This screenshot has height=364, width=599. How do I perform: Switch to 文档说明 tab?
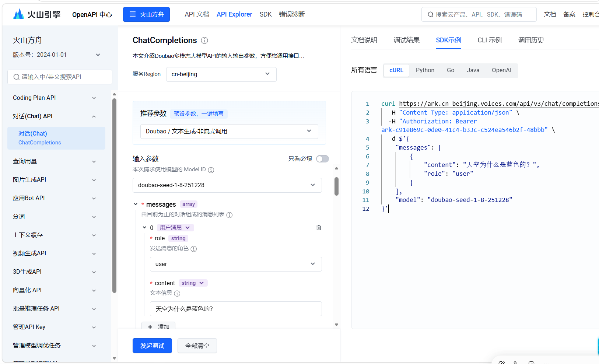(364, 40)
